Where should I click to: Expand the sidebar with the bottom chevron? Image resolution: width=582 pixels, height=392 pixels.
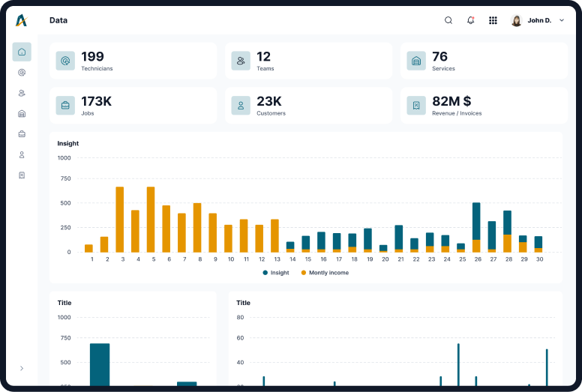(22, 368)
